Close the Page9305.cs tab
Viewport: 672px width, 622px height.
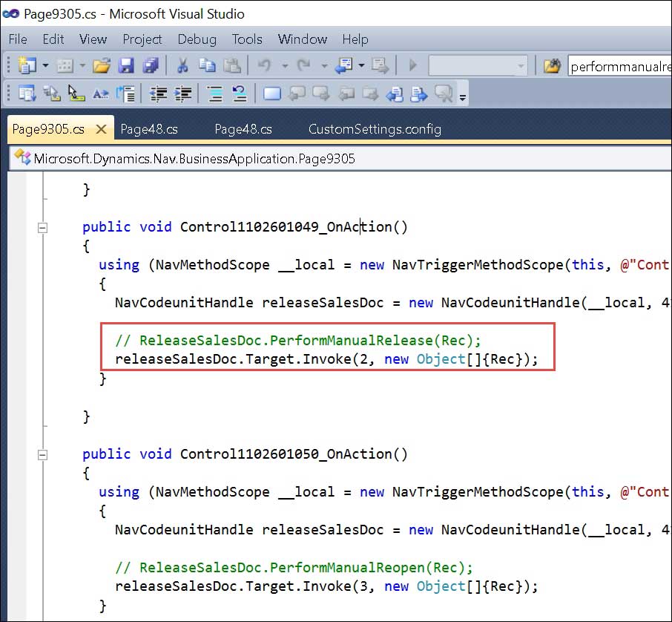[101, 128]
